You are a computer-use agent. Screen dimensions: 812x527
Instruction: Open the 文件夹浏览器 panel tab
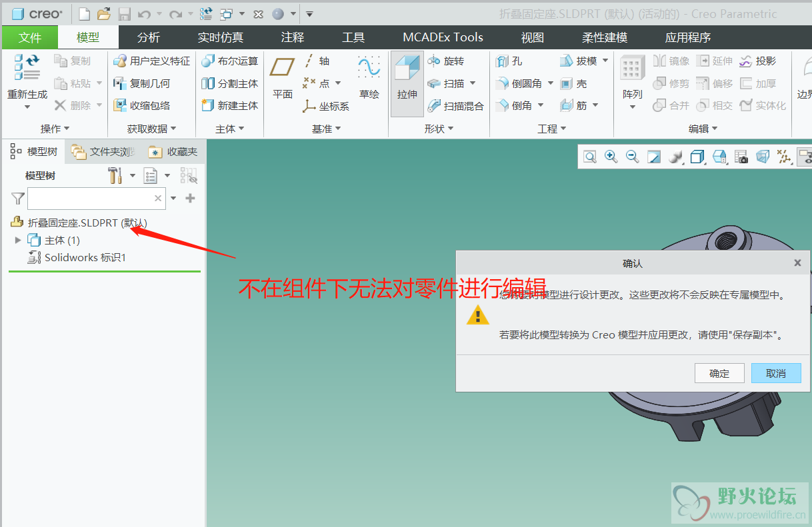pyautogui.click(x=104, y=152)
